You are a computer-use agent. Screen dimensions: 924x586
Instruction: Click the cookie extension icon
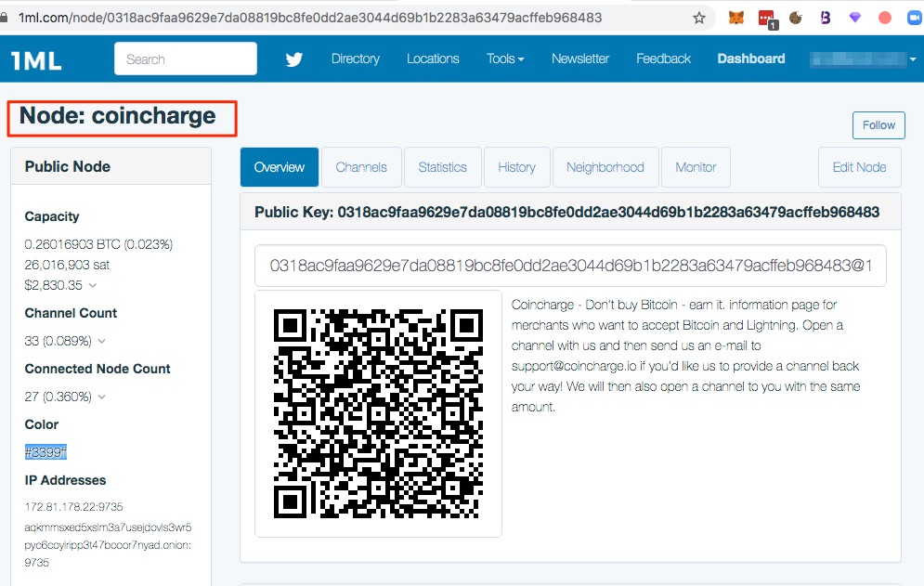coord(796,18)
